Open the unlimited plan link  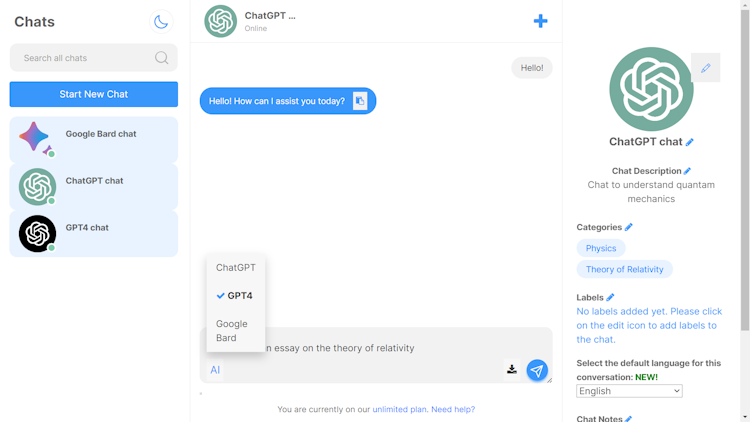[x=399, y=410]
